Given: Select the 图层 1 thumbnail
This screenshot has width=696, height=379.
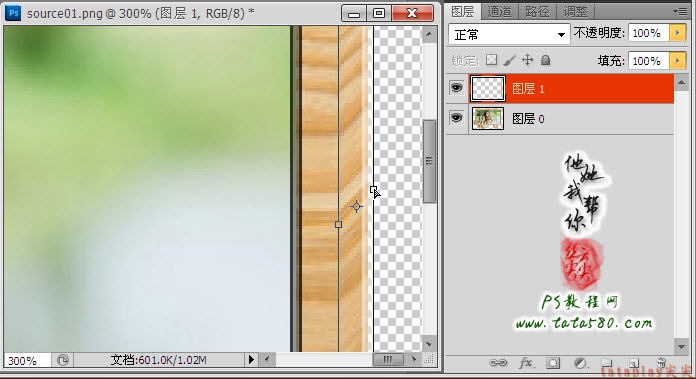Looking at the screenshot, I should [x=487, y=88].
